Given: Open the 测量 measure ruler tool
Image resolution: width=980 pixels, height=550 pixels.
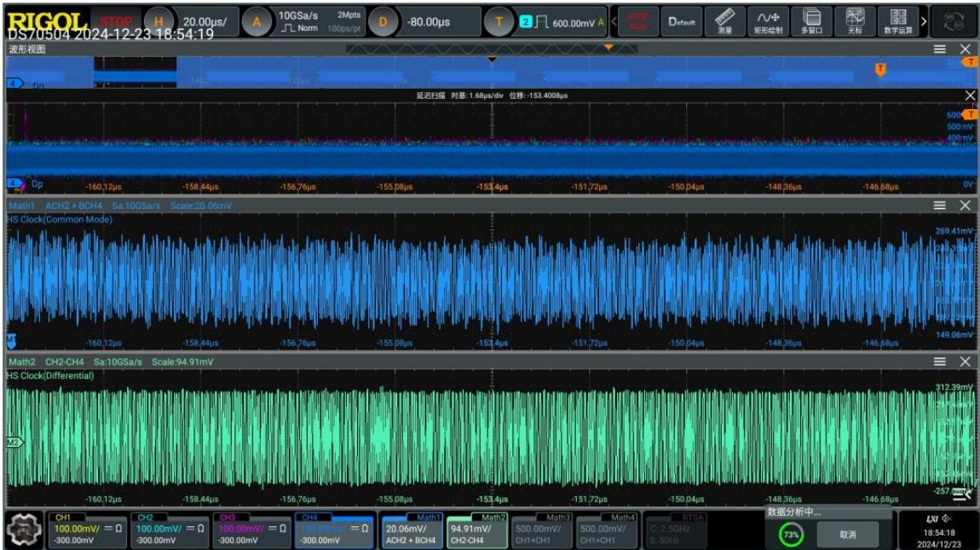Looking at the screenshot, I should click(x=724, y=21).
